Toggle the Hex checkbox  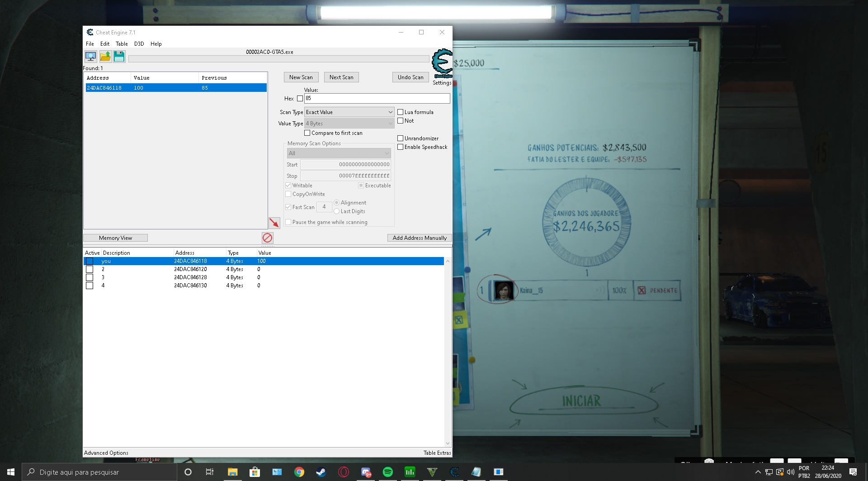click(300, 99)
